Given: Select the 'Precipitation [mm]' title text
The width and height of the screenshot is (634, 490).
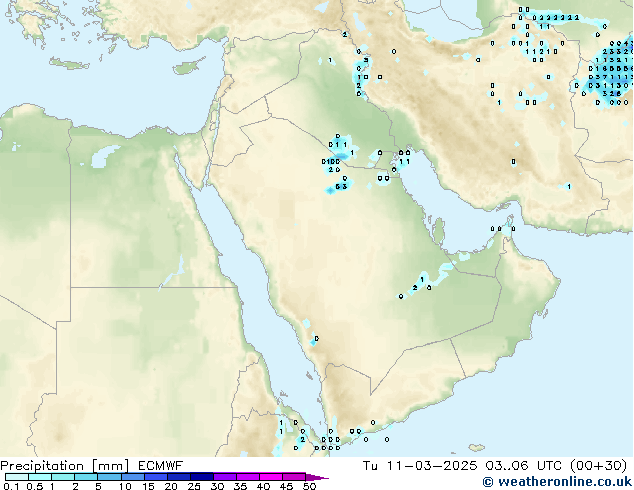Looking at the screenshot, I should (x=65, y=466).
